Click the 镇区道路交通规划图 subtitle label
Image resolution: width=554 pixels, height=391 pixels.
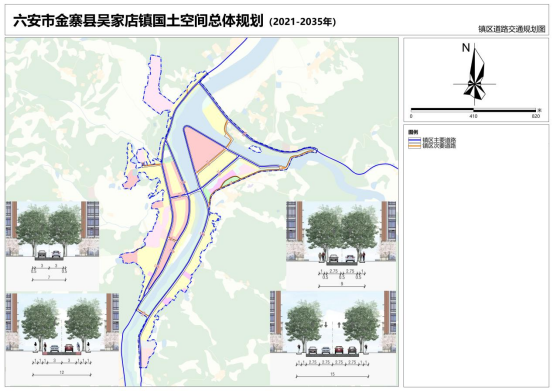[x=512, y=29]
